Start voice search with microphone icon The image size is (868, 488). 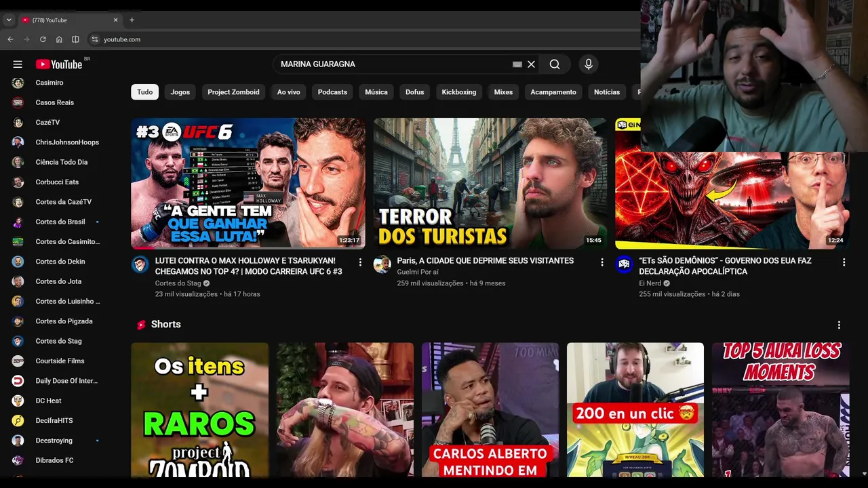(x=589, y=64)
